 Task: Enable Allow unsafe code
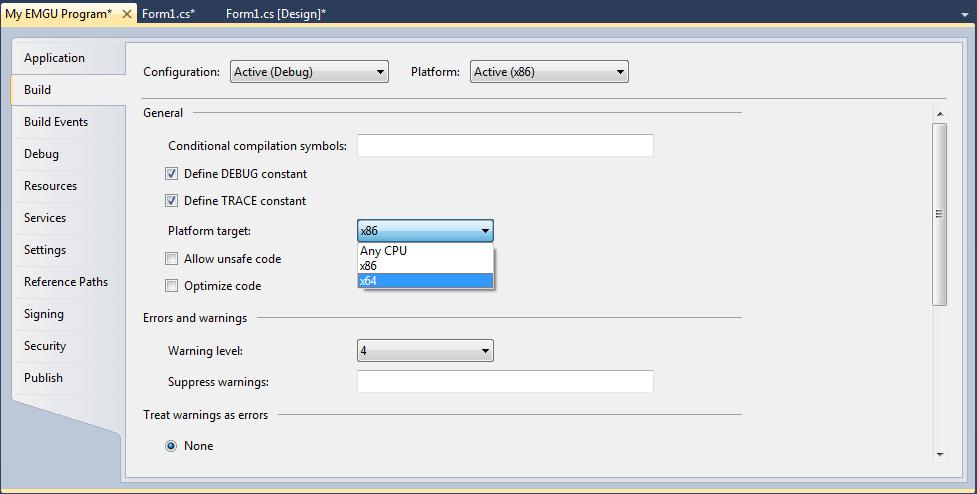pyautogui.click(x=171, y=259)
